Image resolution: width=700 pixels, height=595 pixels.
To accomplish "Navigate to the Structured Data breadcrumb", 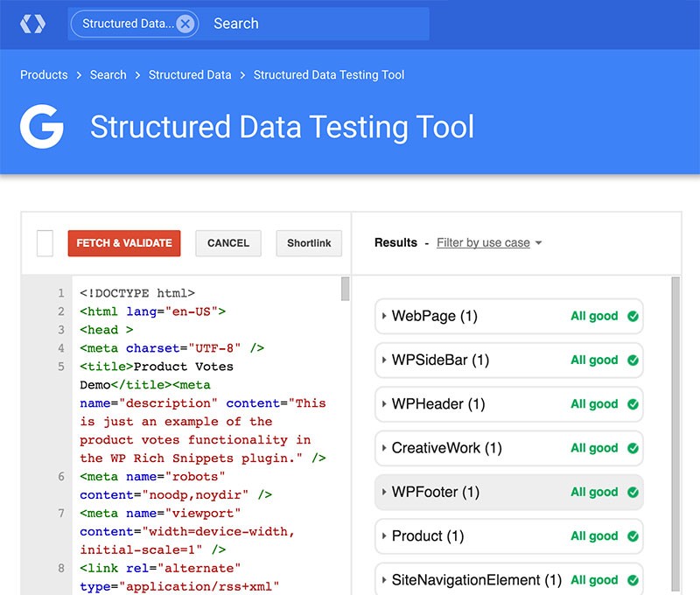I will click(190, 75).
